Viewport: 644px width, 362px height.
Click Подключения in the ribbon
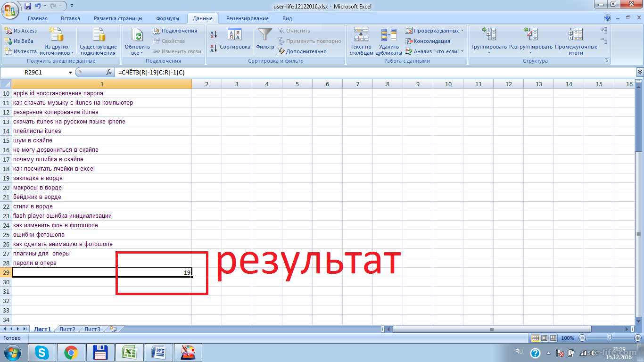click(x=175, y=31)
